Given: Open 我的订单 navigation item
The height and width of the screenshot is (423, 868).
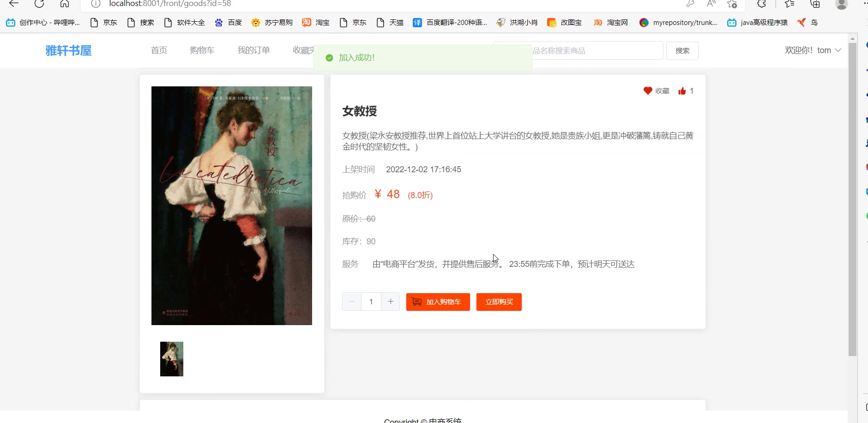Looking at the screenshot, I should click(253, 50).
